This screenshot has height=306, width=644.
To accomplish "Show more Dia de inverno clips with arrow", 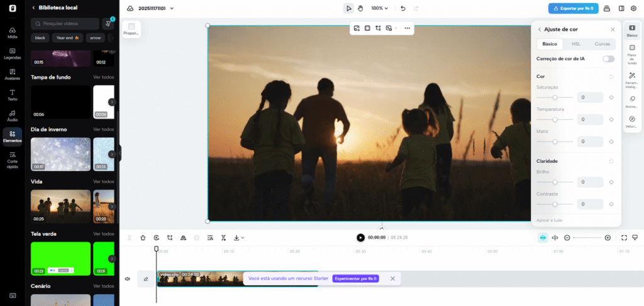I will coord(112,154).
